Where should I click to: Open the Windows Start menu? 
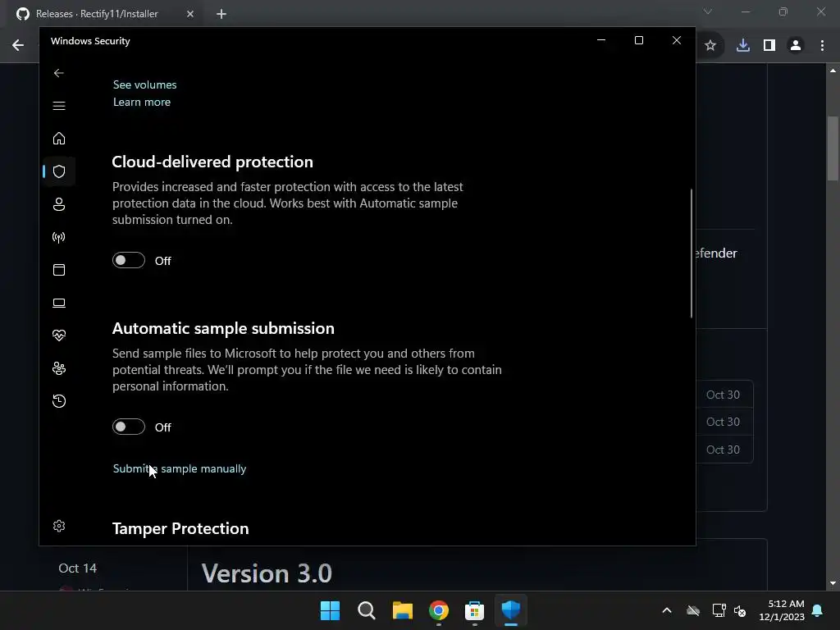tap(330, 610)
